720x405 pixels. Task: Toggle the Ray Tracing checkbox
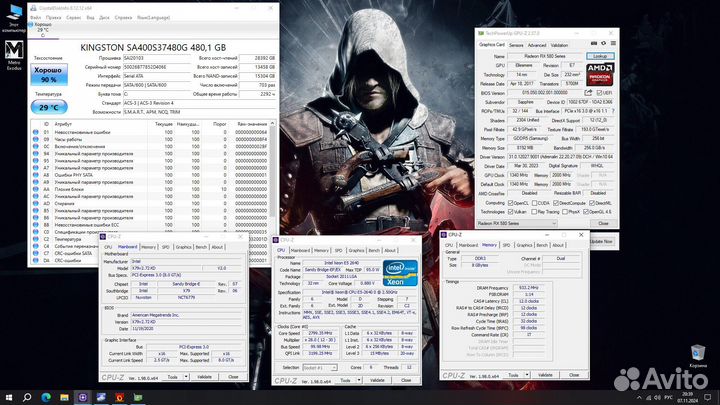point(534,212)
